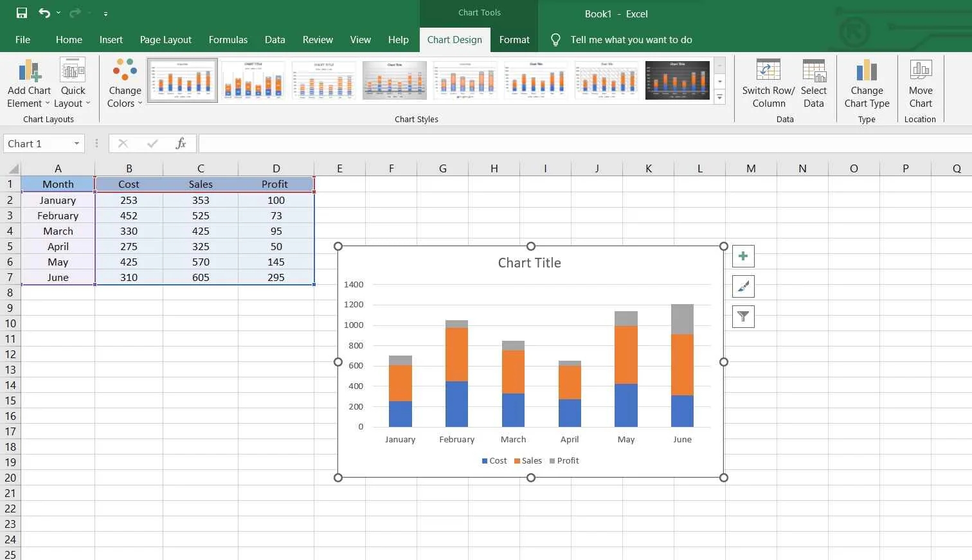The width and height of the screenshot is (972, 560).
Task: Toggle the Sales legend entry on the chart
Action: click(x=527, y=460)
